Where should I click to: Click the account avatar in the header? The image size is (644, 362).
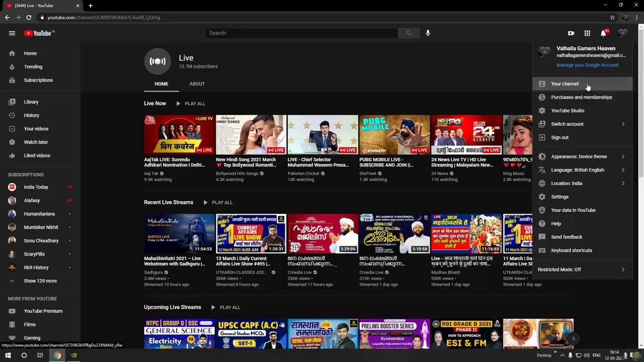[x=623, y=33]
